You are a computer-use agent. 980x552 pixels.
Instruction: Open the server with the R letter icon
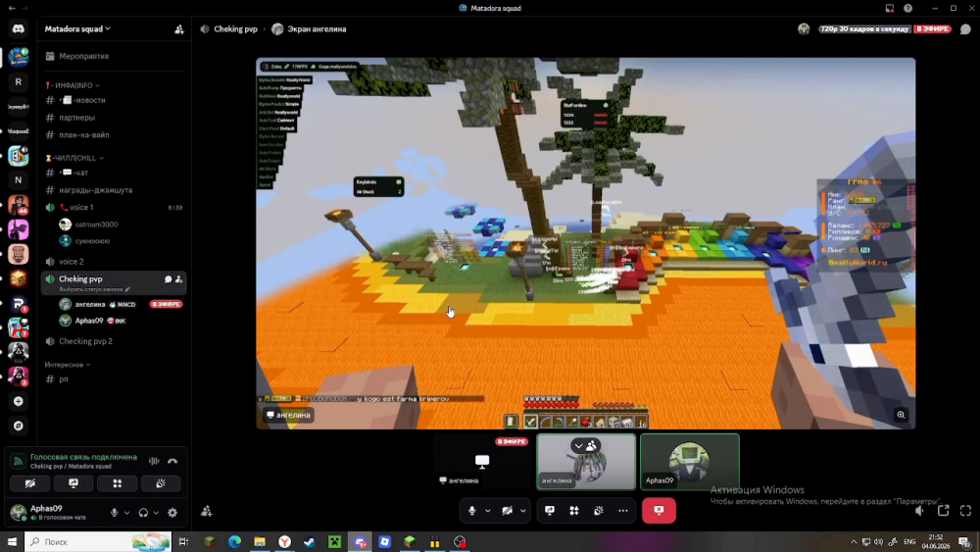pyautogui.click(x=18, y=82)
